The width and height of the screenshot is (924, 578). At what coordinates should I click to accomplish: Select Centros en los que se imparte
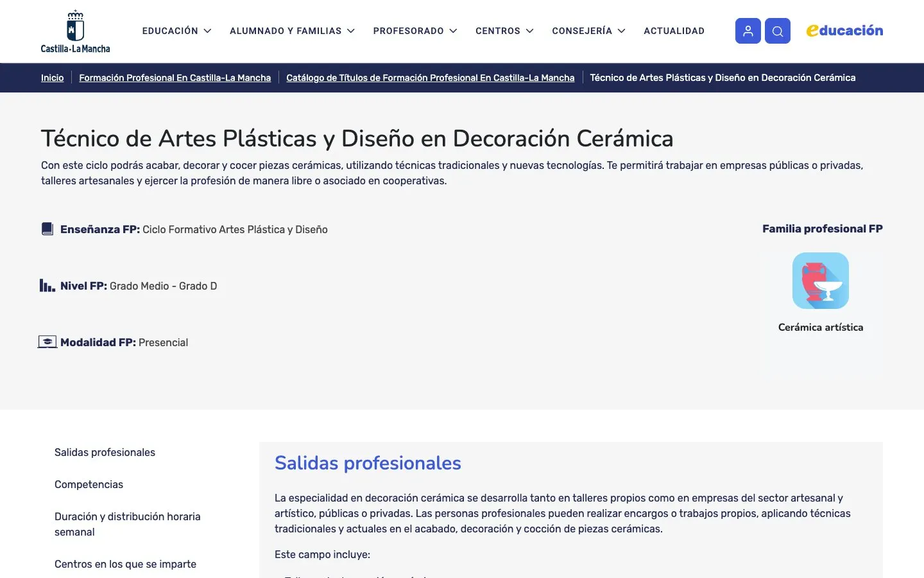125,564
